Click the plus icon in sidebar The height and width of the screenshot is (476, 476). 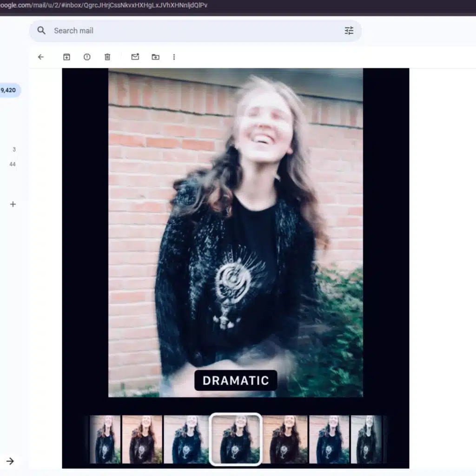tap(13, 204)
